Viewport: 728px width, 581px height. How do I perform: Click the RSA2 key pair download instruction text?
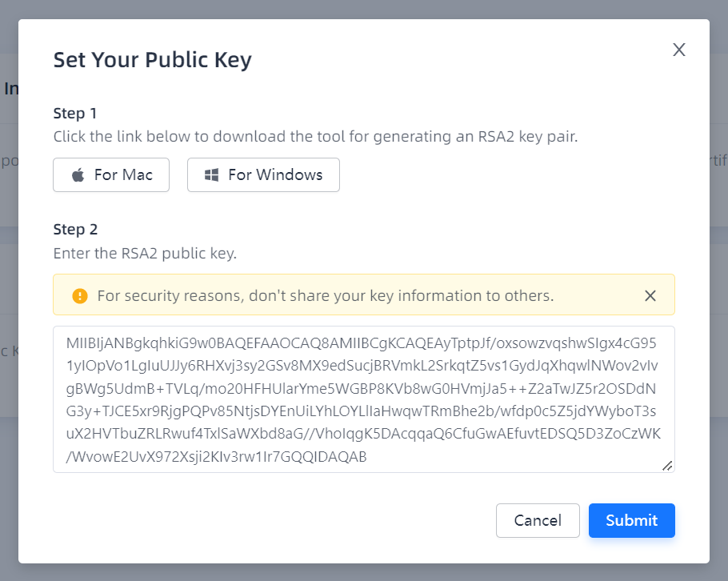coord(315,136)
